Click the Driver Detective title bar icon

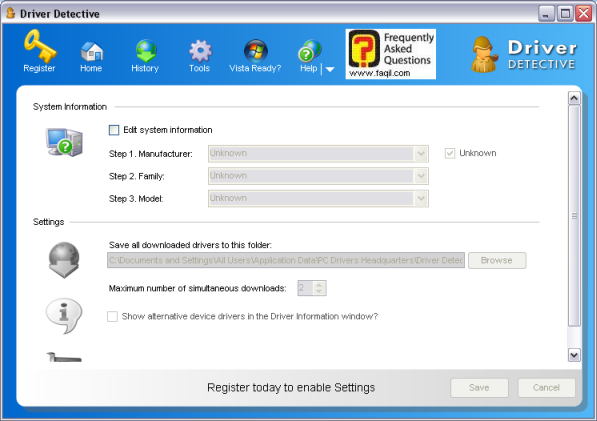(x=11, y=13)
